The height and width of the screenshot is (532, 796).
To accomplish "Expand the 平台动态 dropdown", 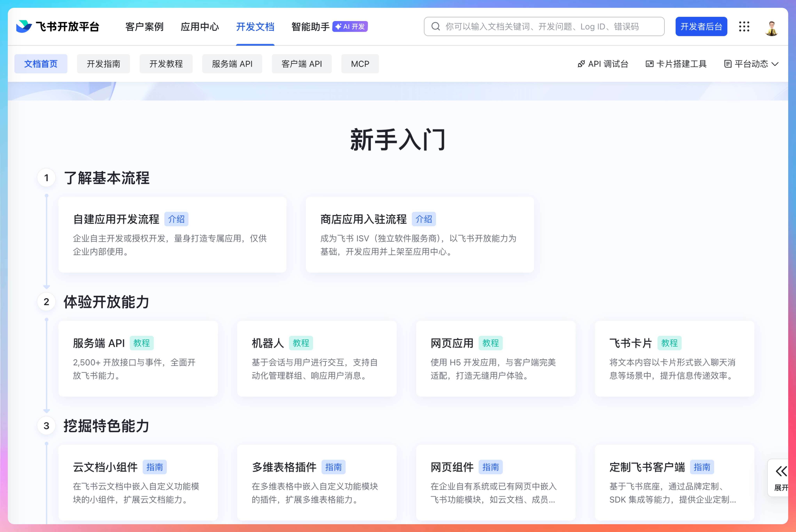I will point(751,64).
